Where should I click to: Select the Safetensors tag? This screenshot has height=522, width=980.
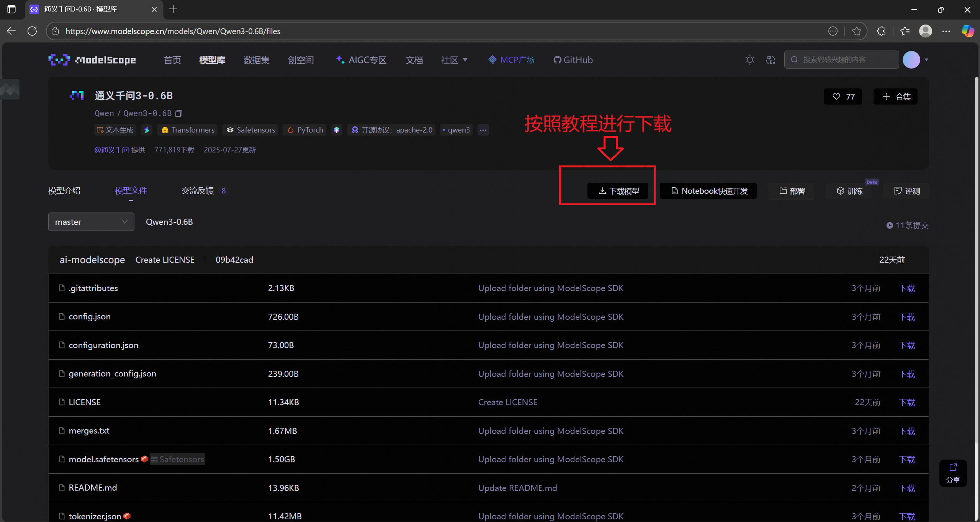(251, 130)
